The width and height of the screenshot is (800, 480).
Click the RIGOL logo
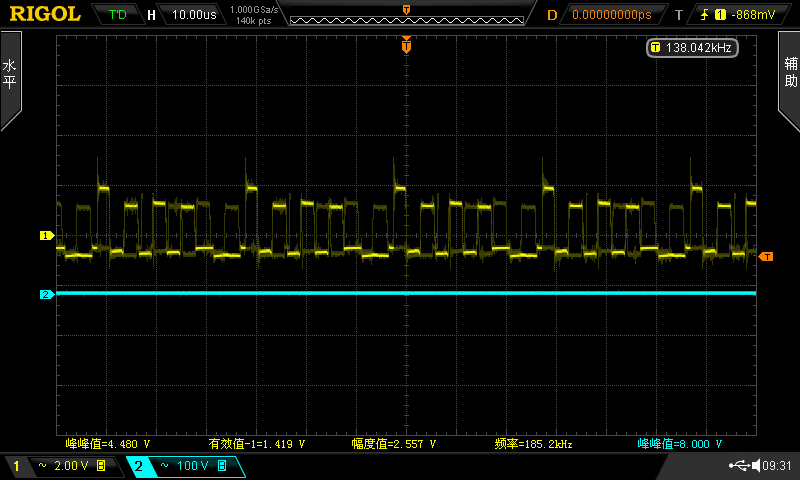tap(45, 14)
